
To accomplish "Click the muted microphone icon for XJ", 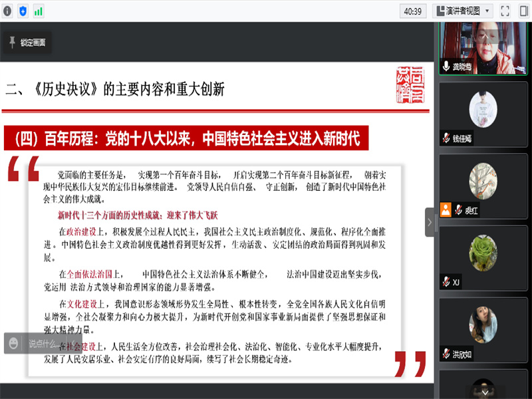I will (446, 282).
